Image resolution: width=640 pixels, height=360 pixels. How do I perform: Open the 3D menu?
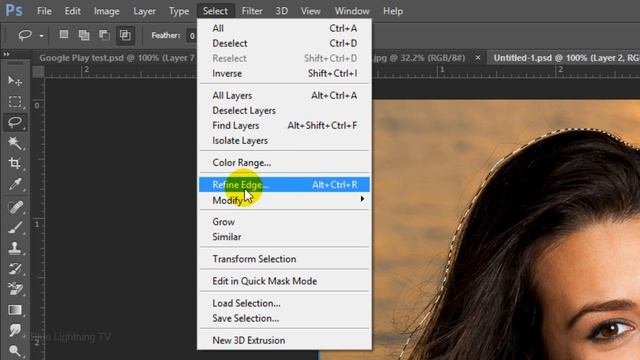tap(282, 11)
